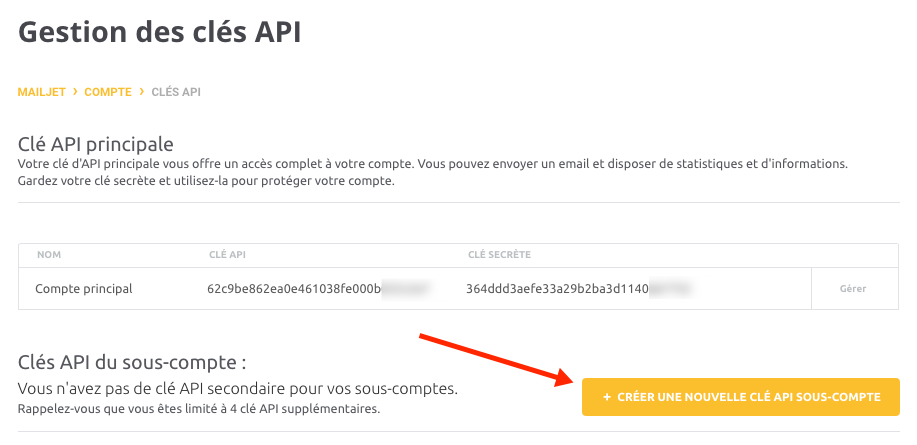
Task: Click the Clé API principale heading
Action: (x=96, y=144)
